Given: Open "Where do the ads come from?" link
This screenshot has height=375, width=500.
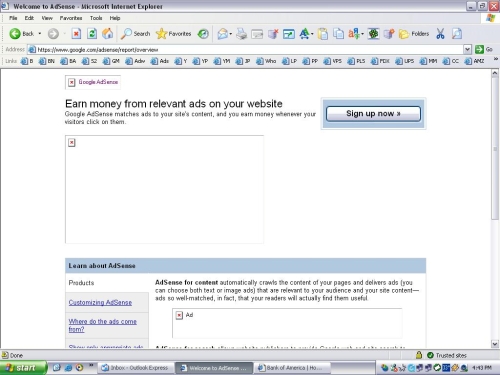Looking at the screenshot, I should 103,325.
